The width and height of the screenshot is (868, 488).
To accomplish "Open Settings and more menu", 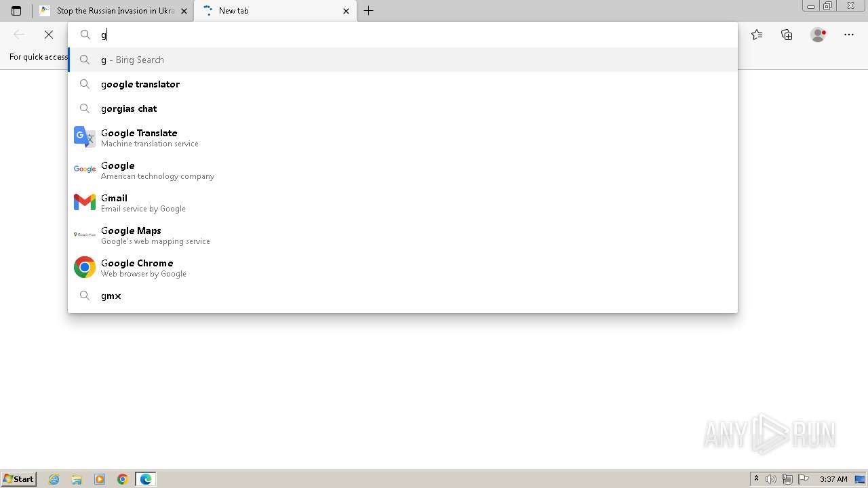I will click(849, 35).
